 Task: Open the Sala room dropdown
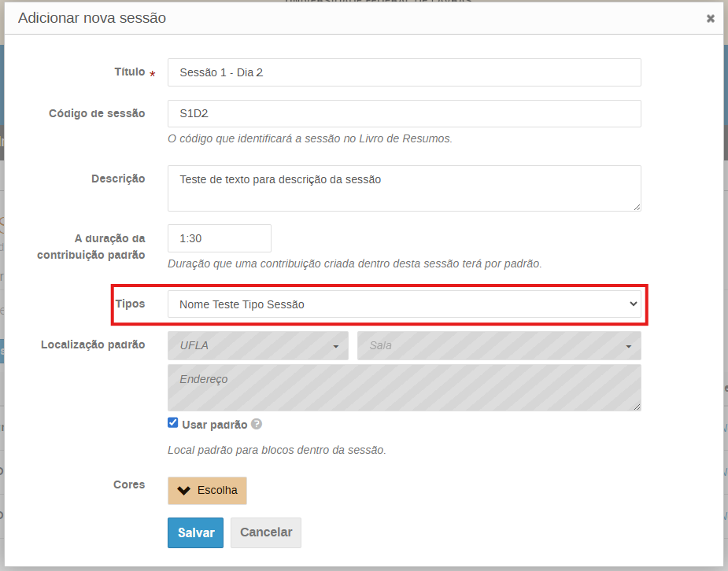(x=498, y=346)
